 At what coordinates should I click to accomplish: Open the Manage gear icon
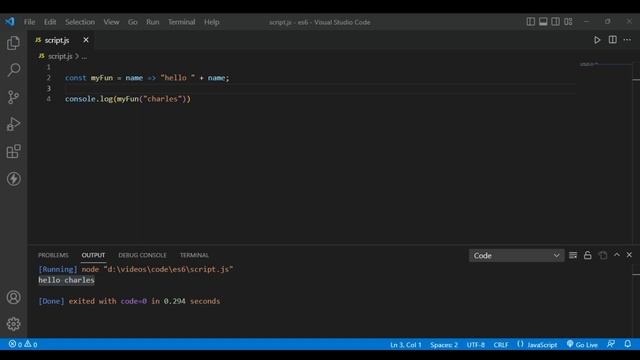(x=13, y=324)
